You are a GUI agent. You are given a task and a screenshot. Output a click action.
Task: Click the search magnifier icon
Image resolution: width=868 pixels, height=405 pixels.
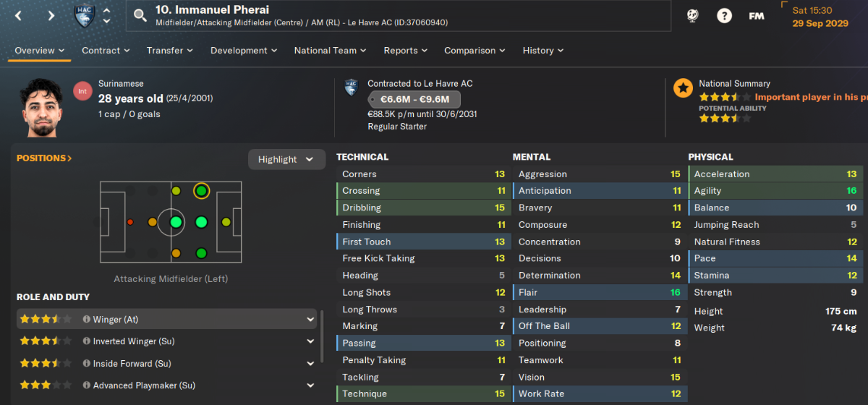pos(140,15)
